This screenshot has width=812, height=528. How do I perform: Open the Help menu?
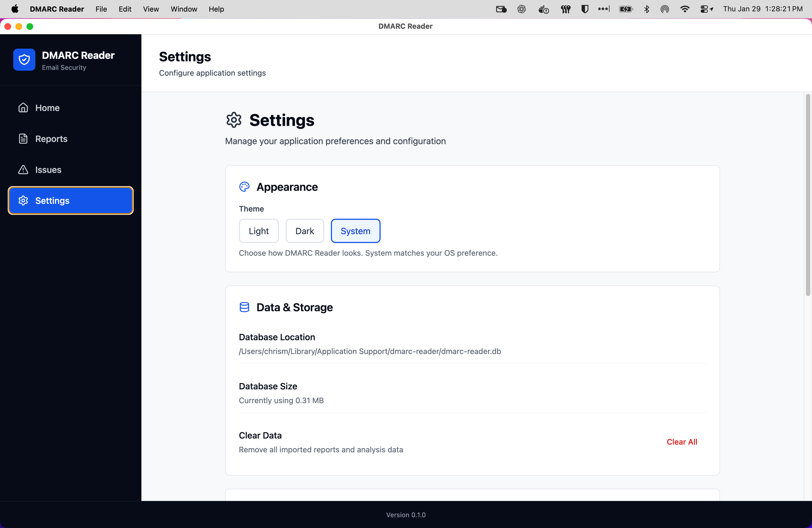216,9
